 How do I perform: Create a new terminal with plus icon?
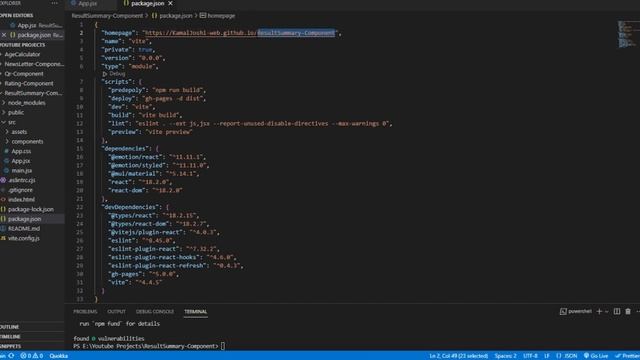599,311
